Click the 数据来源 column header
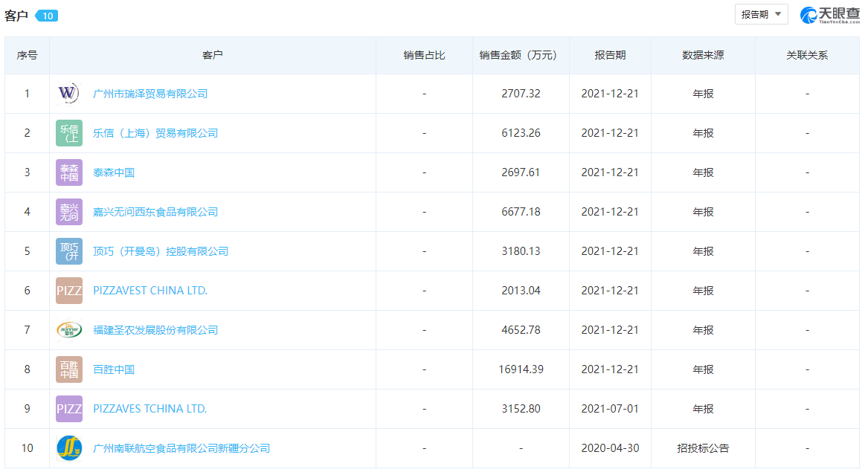 703,55
